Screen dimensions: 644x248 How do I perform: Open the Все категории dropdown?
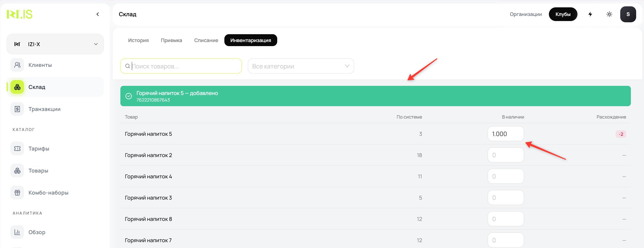pyautogui.click(x=301, y=66)
